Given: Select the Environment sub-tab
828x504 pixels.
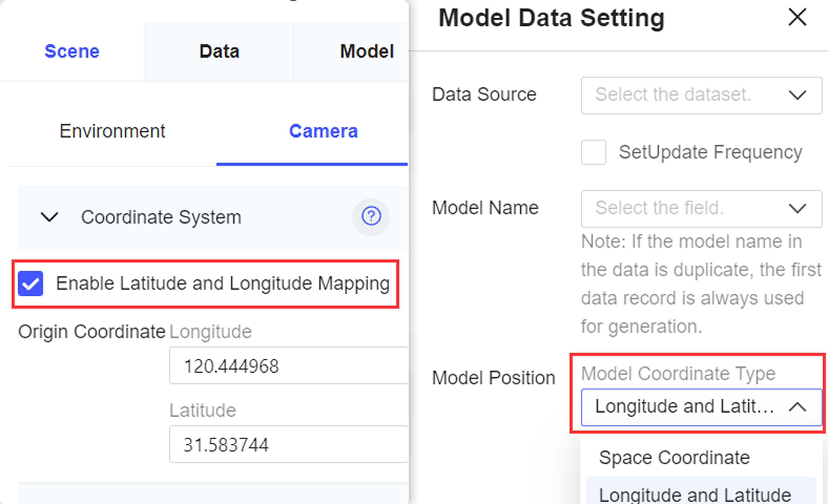Looking at the screenshot, I should point(112,131).
